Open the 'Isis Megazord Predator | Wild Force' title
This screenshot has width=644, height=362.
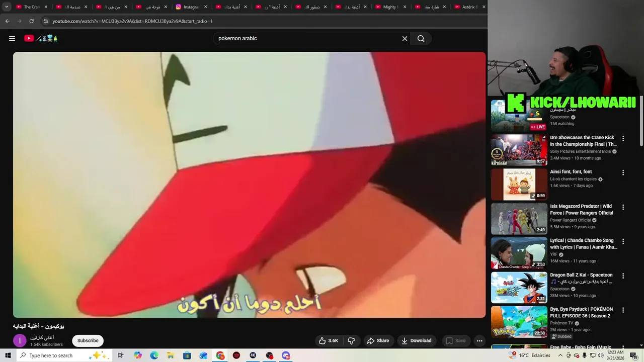coord(582,209)
